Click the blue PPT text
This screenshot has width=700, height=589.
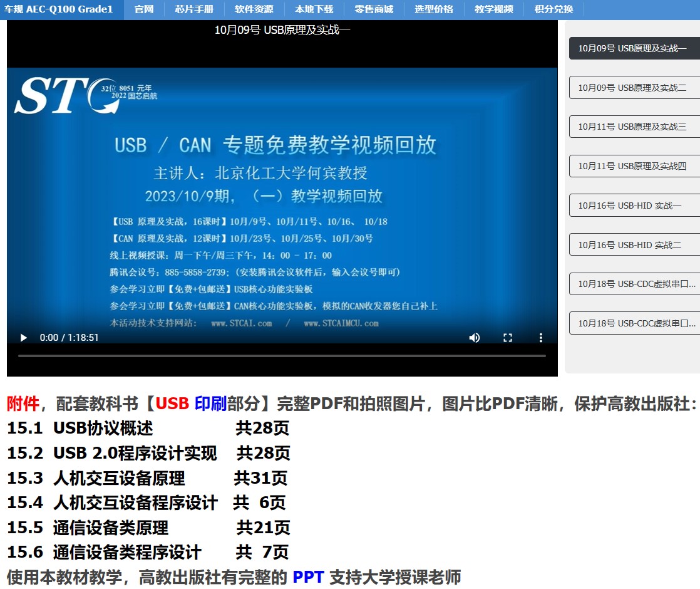point(308,577)
